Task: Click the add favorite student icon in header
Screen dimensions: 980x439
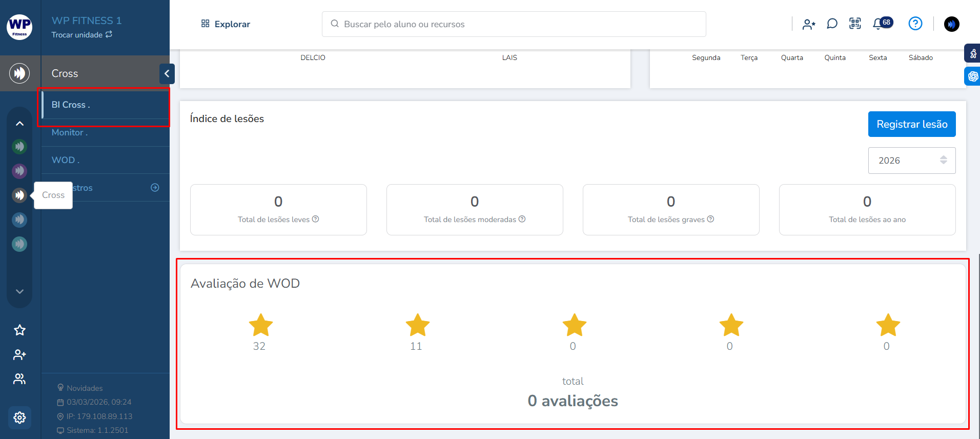Action: tap(809, 24)
